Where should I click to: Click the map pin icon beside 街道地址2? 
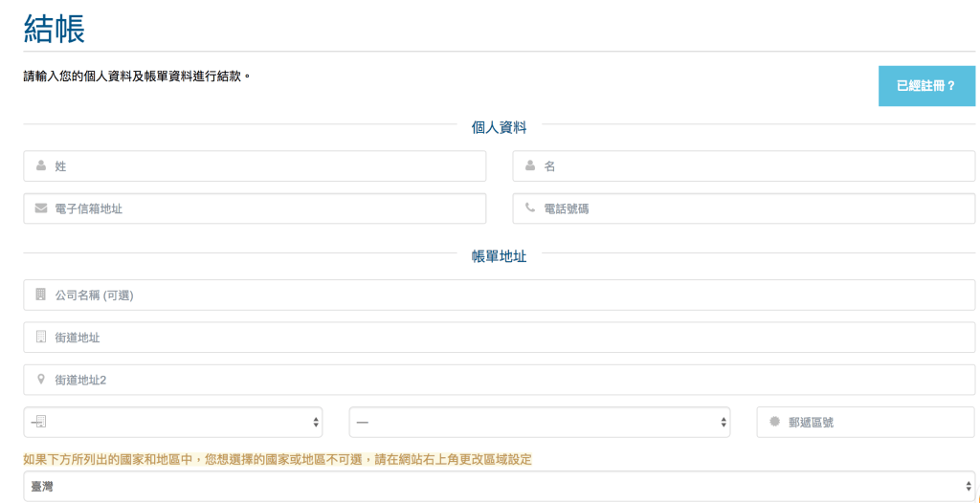click(41, 379)
